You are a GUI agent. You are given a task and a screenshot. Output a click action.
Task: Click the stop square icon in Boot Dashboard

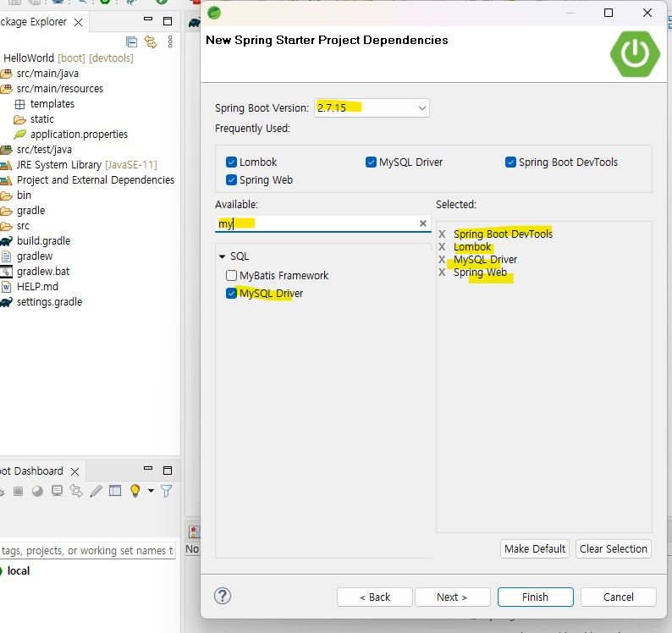(18, 491)
